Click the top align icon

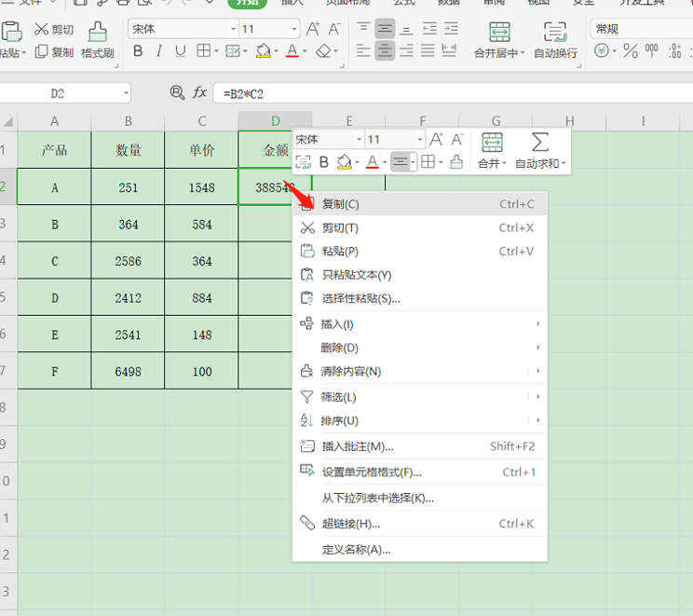coord(363,28)
